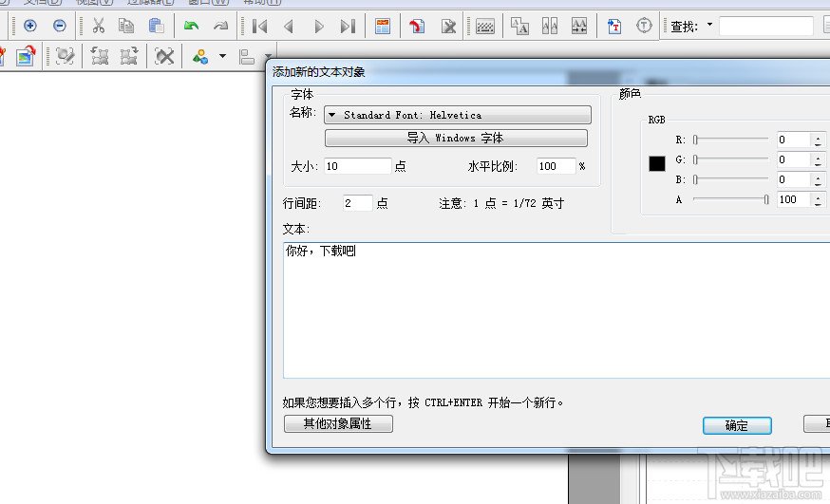Click the 添加新的文本对象 dialog title bar

click(x=549, y=72)
